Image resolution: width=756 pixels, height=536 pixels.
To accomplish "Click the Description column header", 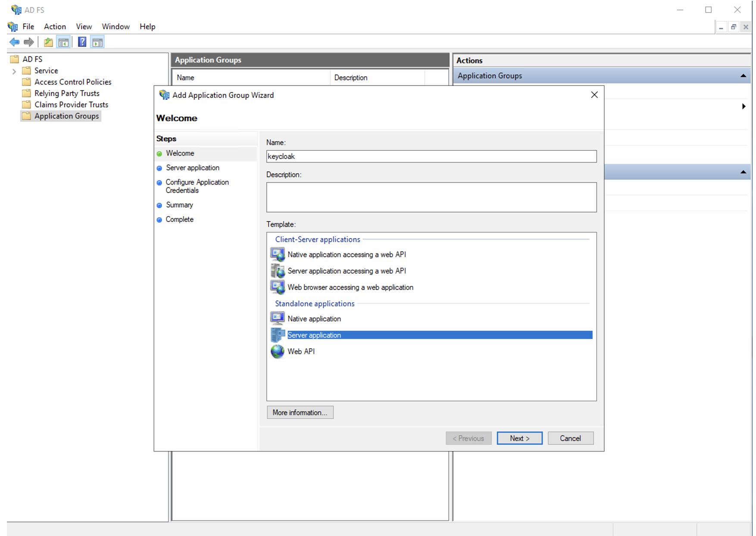I will click(378, 78).
